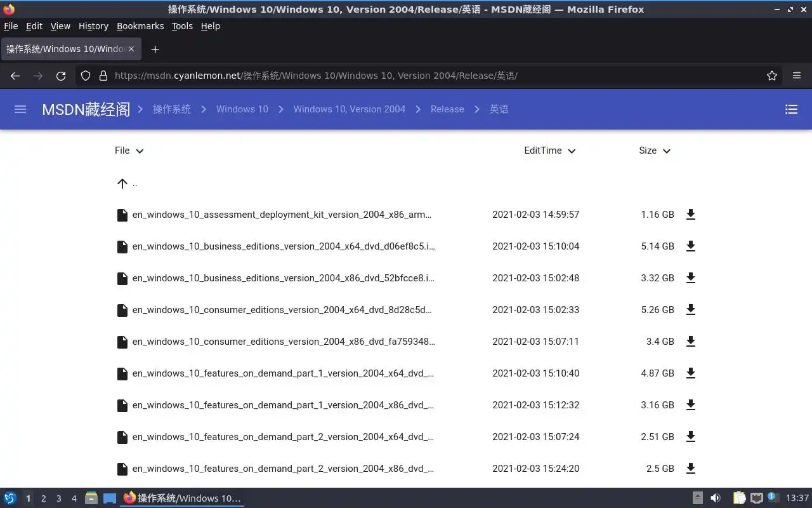This screenshot has width=812, height=508.
Task: Open the notification tray icon with badge
Action: pyautogui.click(x=773, y=498)
